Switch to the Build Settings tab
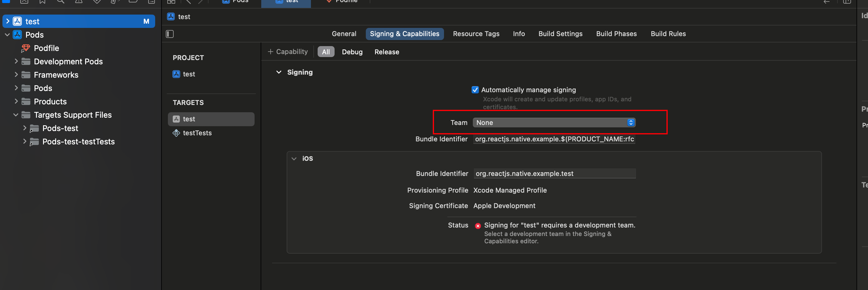 560,34
